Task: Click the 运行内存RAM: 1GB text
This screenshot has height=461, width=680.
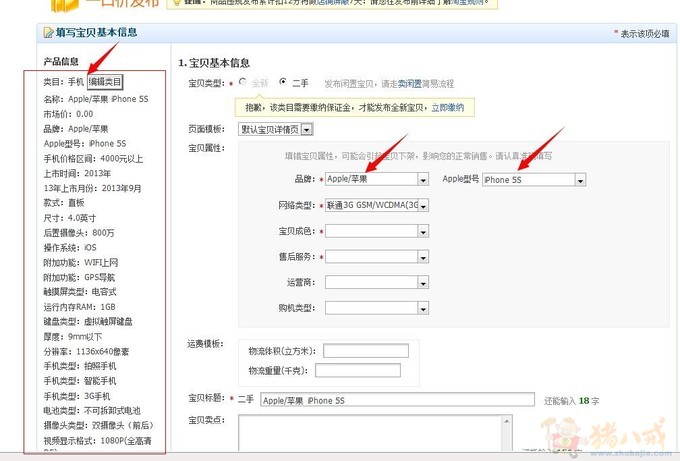Action: (x=79, y=307)
